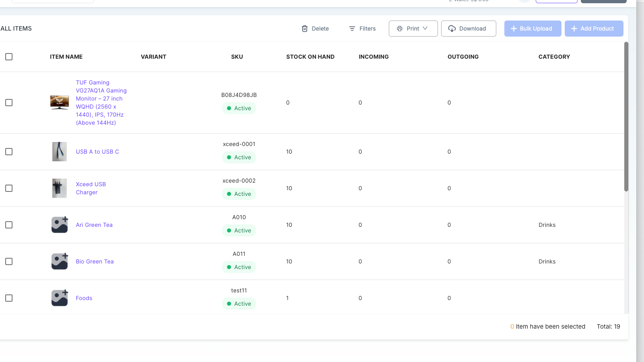Click the Add Product button
Screen dimensions: 644x362
tap(594, 28)
